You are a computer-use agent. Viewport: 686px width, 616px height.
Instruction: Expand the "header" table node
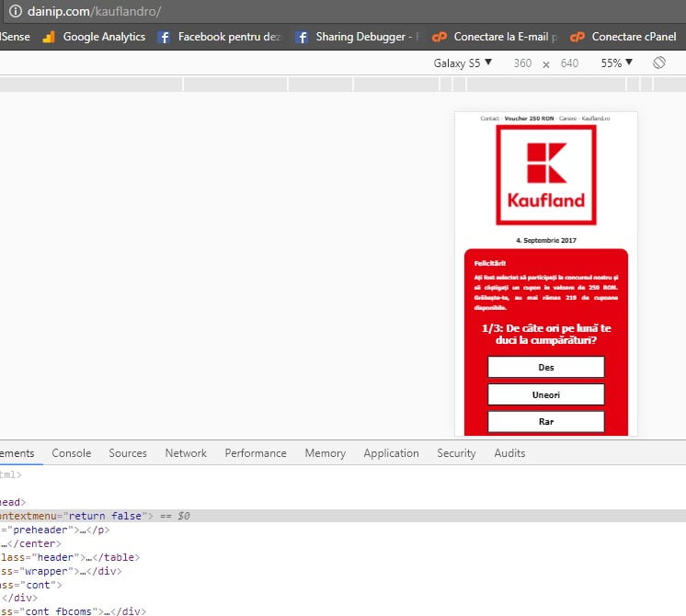coord(70,557)
